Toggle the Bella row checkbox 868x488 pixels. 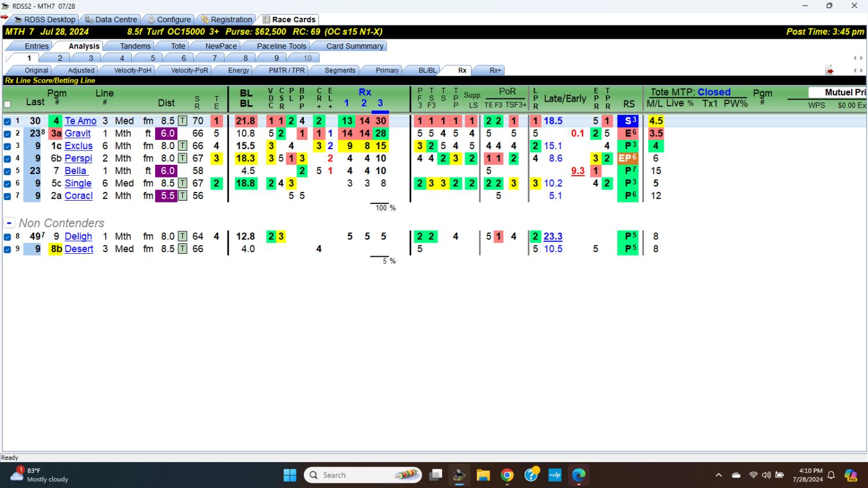tap(8, 171)
